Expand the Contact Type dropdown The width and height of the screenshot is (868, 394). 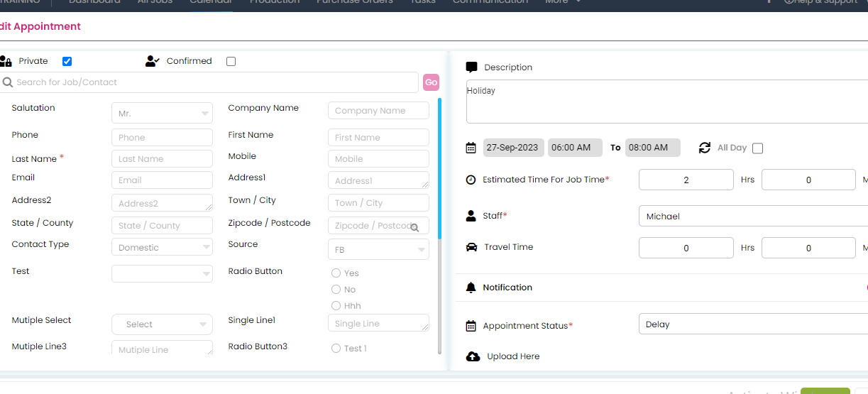click(x=162, y=248)
